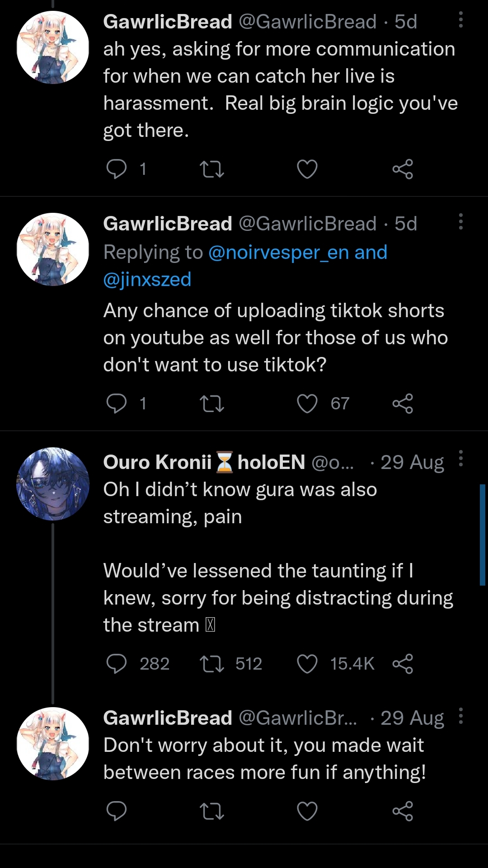The height and width of the screenshot is (868, 488).
Task: Like Ouro Kronii's tweet with 15.4K likes
Action: (x=307, y=664)
